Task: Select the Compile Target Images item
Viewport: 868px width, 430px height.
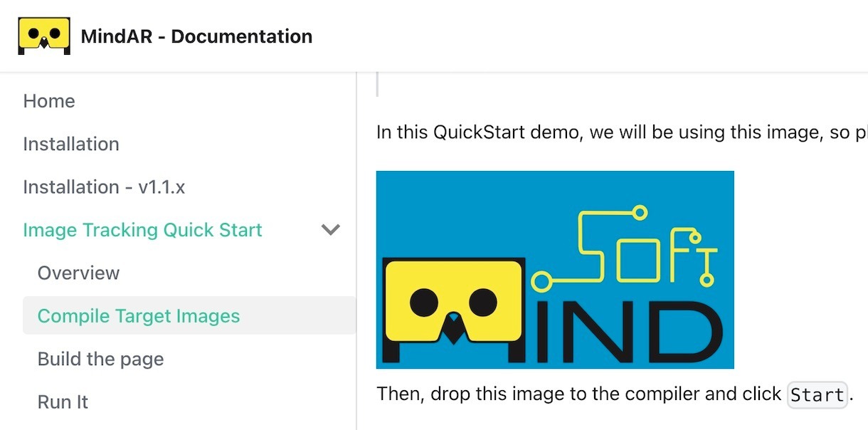Action: [139, 316]
